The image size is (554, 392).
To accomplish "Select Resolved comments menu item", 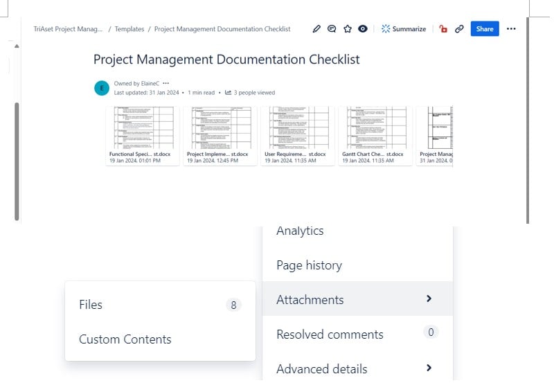I will tap(357, 334).
